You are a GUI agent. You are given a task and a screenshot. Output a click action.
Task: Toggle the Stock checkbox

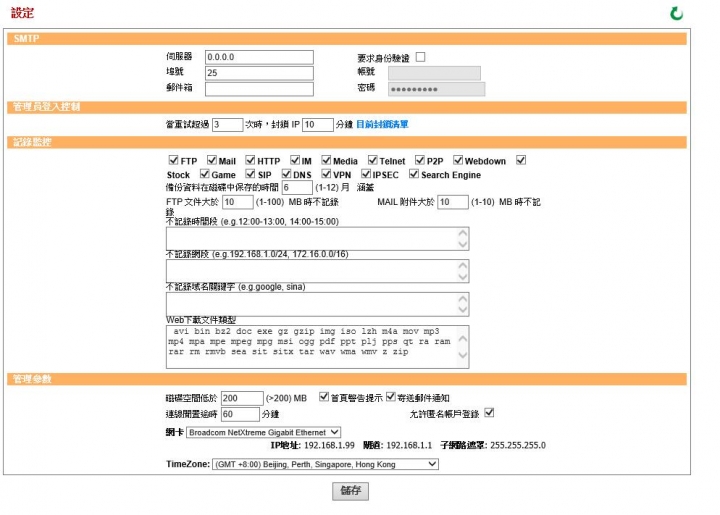click(521, 160)
